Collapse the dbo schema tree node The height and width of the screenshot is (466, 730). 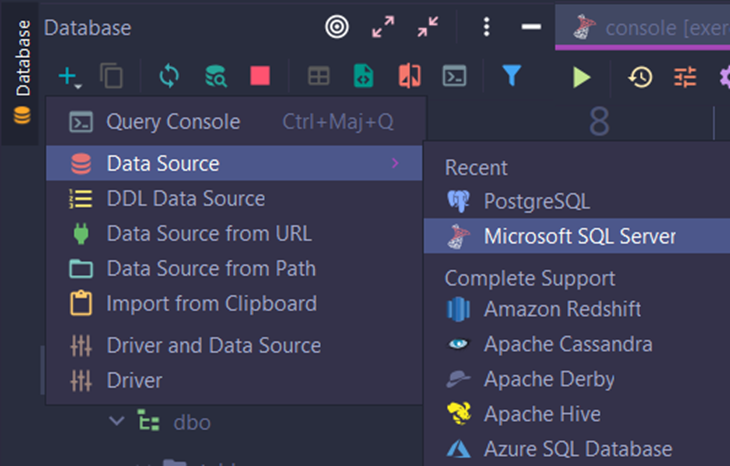click(x=117, y=422)
